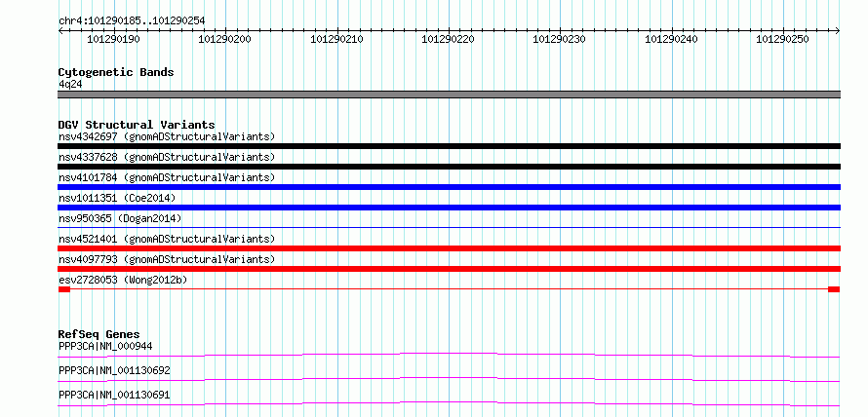Click blue bar under nsv1011351

click(449, 208)
